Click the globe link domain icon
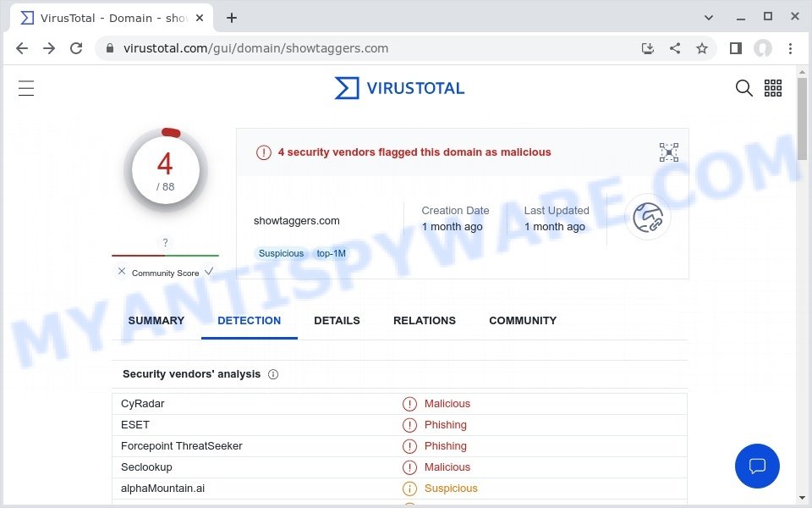This screenshot has width=812, height=508. coord(647,218)
